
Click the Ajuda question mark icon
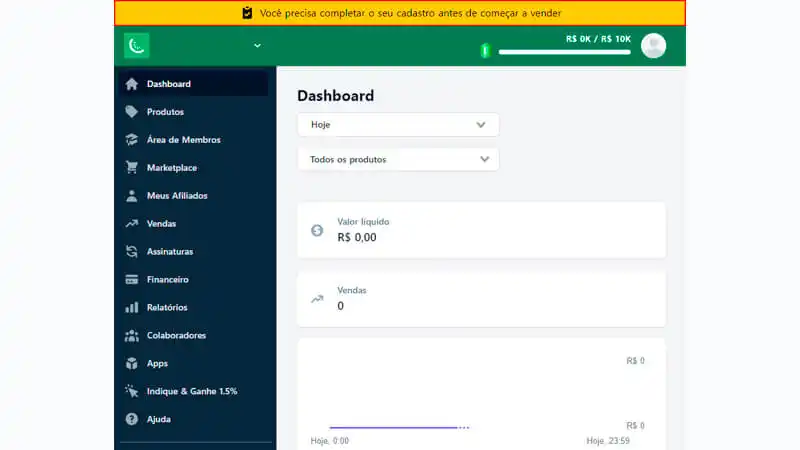tap(131, 419)
